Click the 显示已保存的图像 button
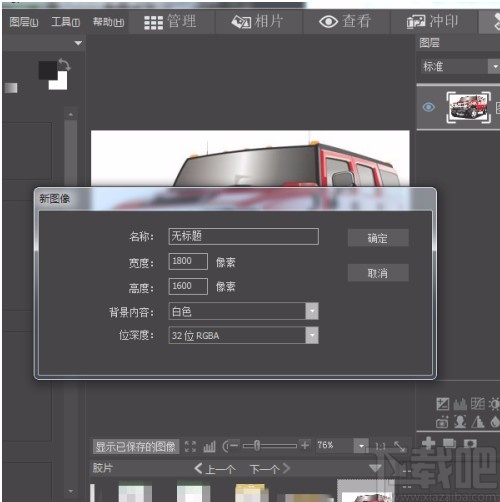500x502 pixels. [x=136, y=446]
